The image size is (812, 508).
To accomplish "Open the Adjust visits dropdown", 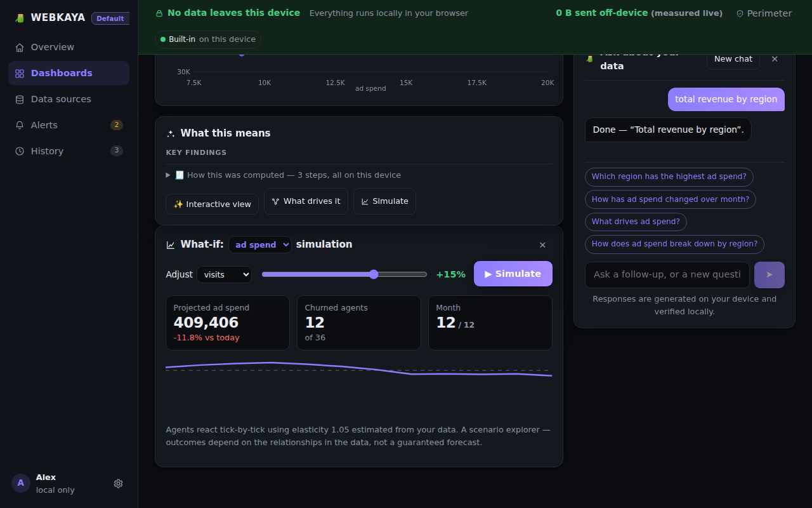I will (224, 274).
